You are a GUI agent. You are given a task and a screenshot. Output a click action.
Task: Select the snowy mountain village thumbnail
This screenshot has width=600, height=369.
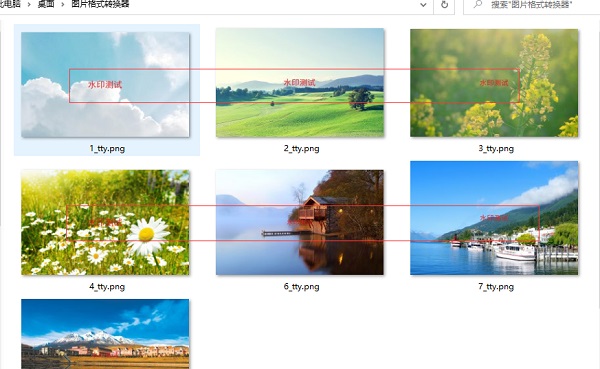click(105, 334)
